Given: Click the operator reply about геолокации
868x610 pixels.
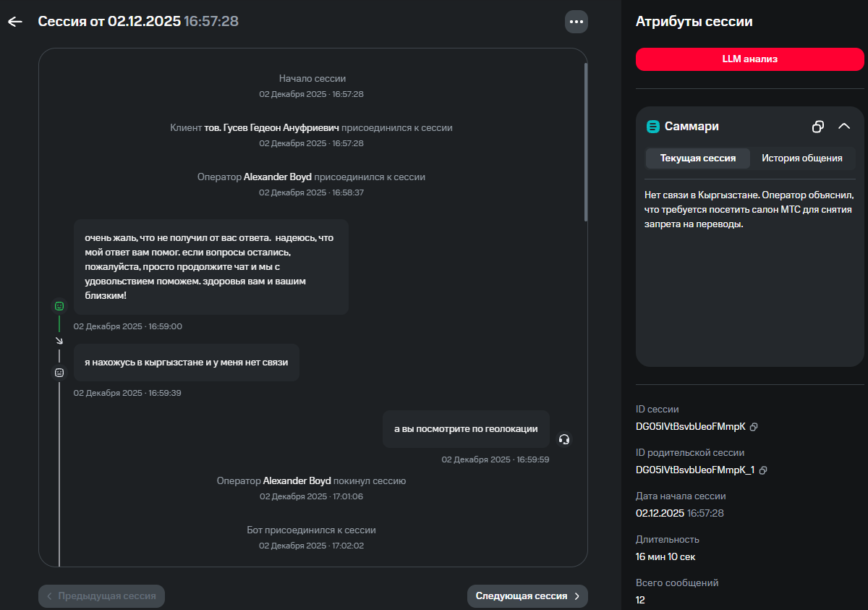Looking at the screenshot, I should pos(466,429).
